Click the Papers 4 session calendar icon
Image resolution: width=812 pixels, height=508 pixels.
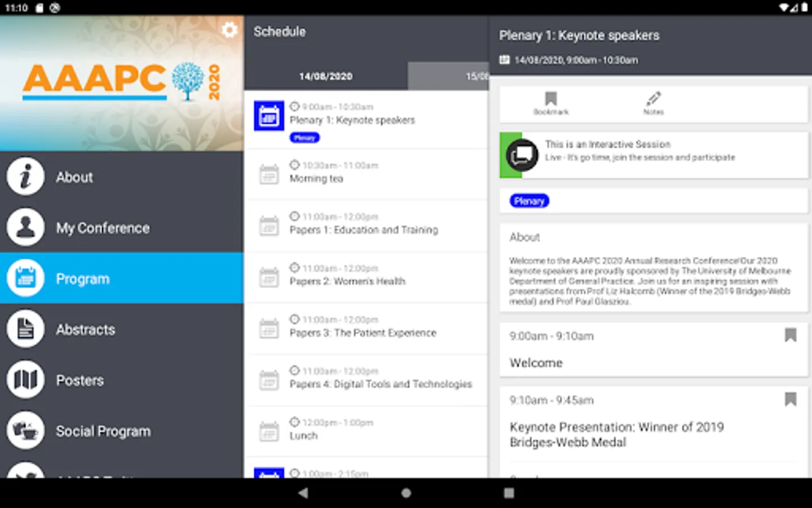pyautogui.click(x=269, y=380)
